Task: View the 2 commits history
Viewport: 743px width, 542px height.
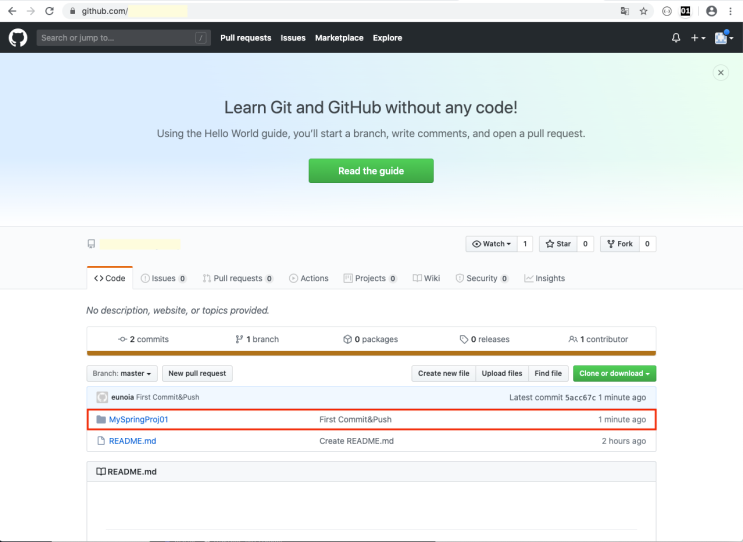Action: (144, 339)
